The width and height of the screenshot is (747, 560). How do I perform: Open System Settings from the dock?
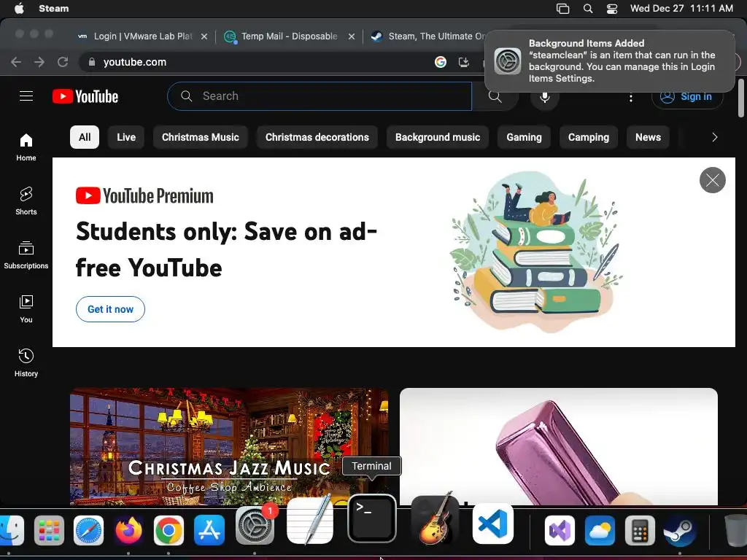(255, 525)
